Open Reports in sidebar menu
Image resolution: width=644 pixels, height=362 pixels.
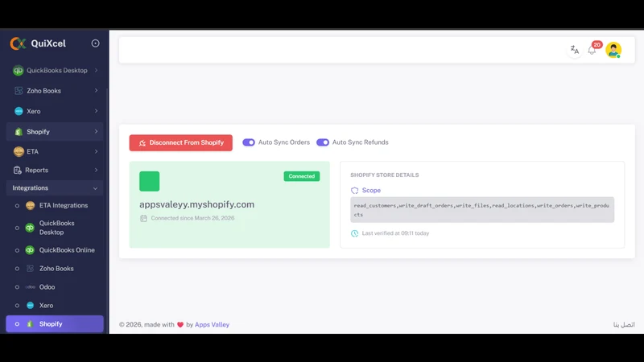(55, 170)
